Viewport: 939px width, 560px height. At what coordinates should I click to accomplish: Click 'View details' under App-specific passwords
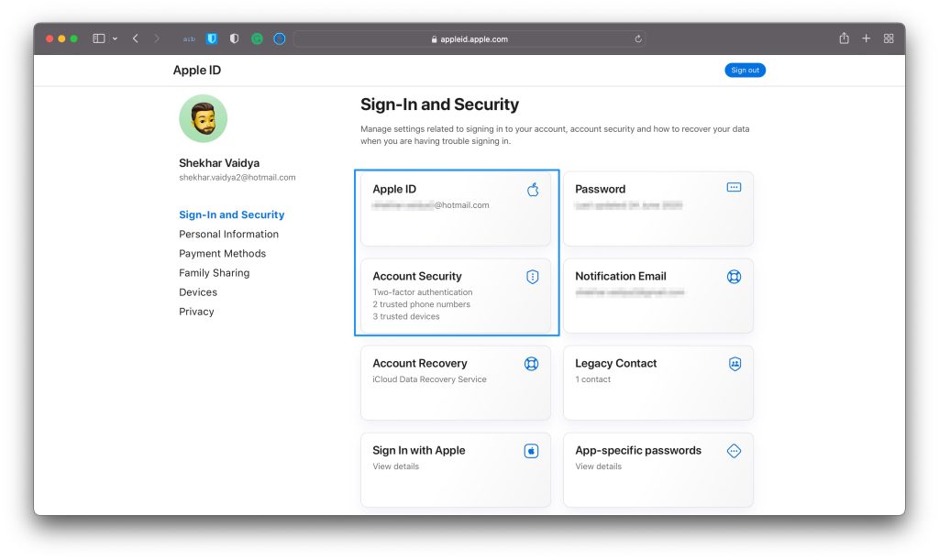(598, 467)
